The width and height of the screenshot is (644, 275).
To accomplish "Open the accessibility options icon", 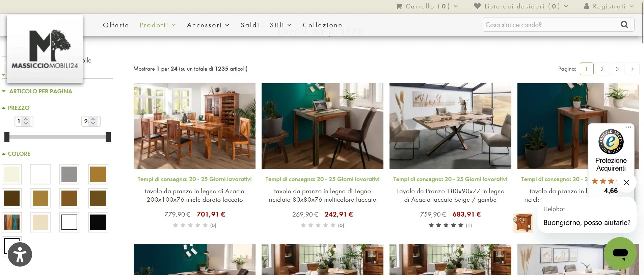I will click(x=20, y=254).
